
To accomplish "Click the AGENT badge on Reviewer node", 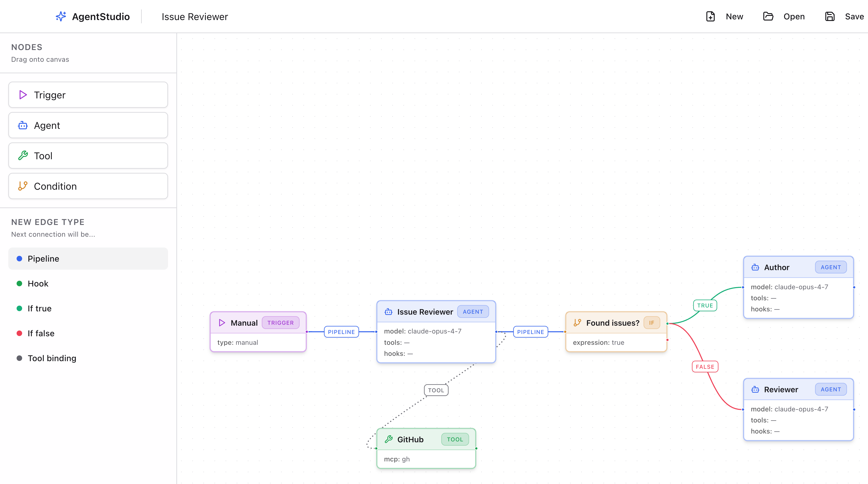I will [831, 389].
